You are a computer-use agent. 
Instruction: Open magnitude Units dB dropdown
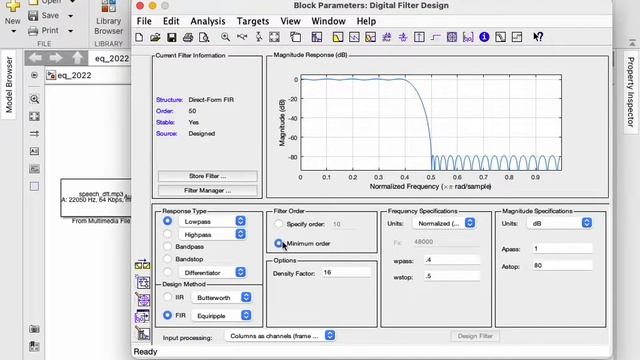coord(560,223)
